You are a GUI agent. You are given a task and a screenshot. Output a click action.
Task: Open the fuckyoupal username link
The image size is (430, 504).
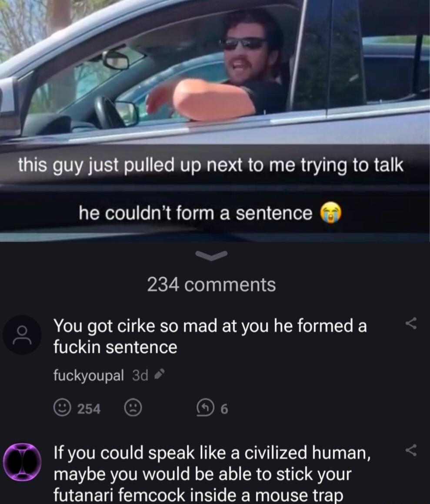[88, 375]
